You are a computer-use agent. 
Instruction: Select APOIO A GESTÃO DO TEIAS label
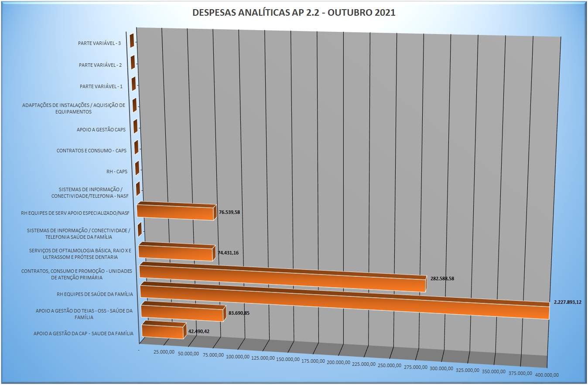[x=85, y=314]
